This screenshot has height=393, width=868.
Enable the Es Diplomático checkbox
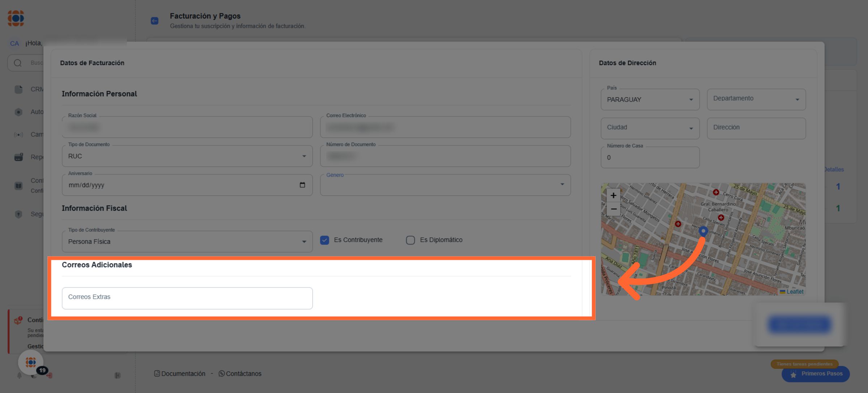[410, 240]
